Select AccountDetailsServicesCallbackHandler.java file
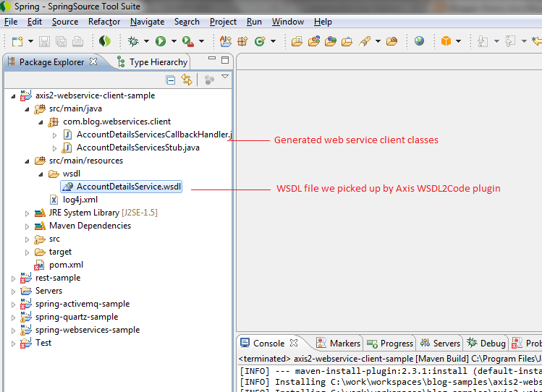 tap(147, 135)
